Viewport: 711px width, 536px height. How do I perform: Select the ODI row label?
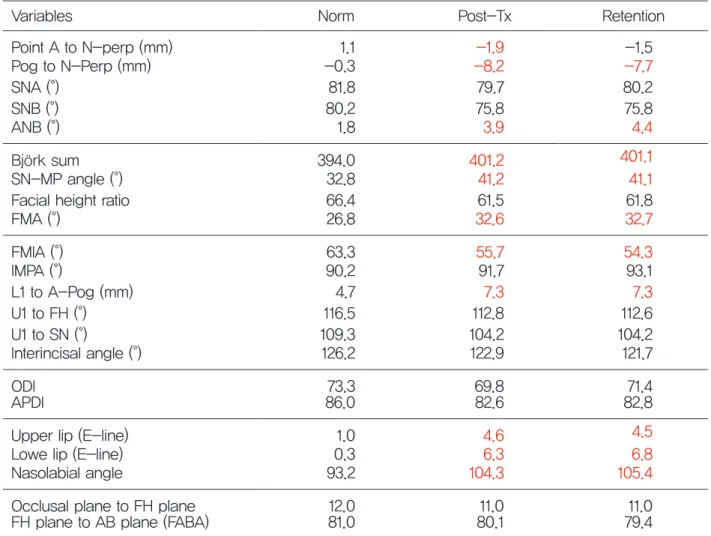24,386
